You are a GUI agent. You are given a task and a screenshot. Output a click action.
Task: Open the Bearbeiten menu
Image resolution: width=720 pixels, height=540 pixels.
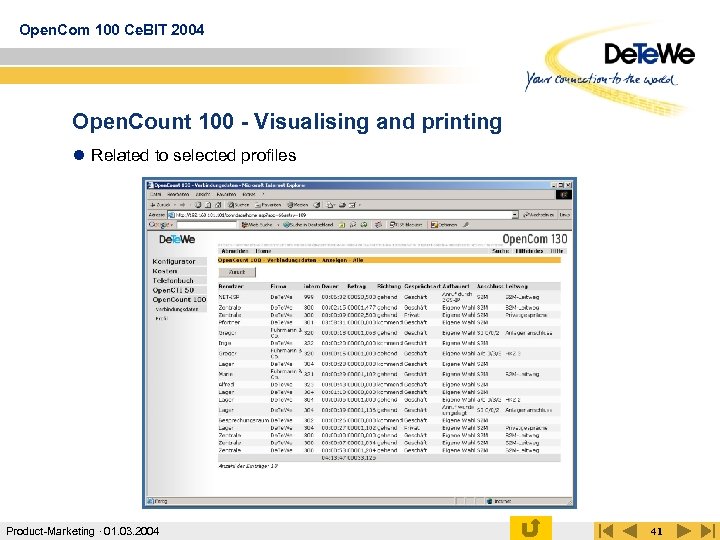coord(178,195)
